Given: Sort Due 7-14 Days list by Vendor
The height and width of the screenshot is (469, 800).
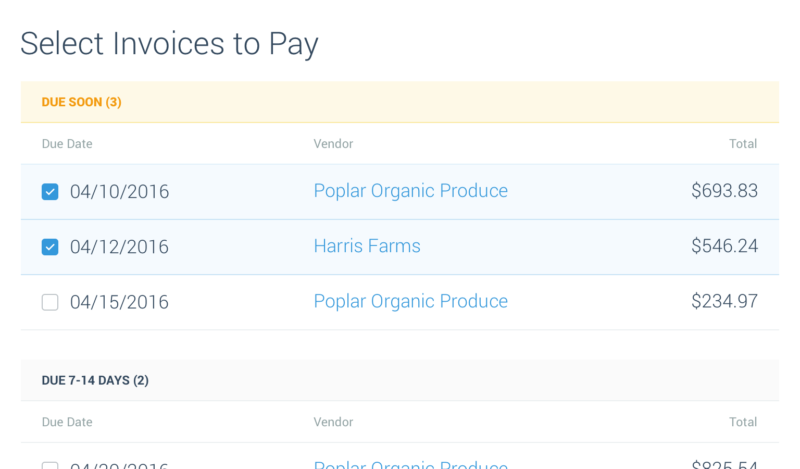Looking at the screenshot, I should pyautogui.click(x=333, y=422).
